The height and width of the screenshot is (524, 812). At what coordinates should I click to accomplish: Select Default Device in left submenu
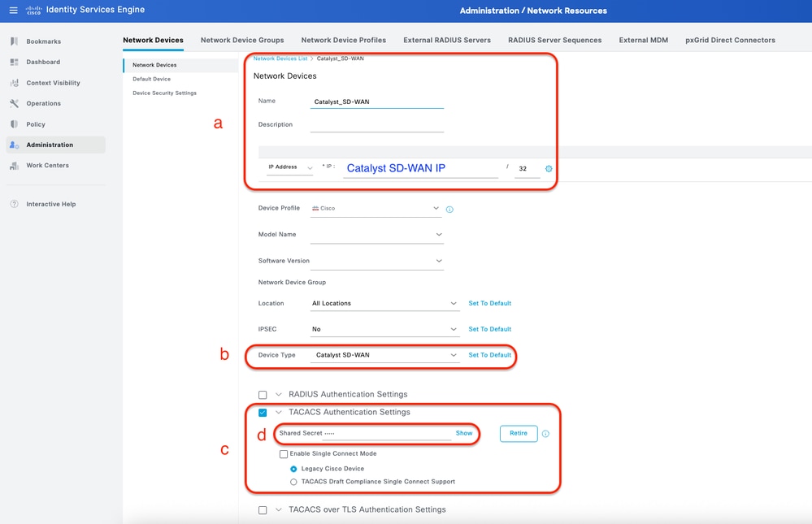[x=151, y=80]
